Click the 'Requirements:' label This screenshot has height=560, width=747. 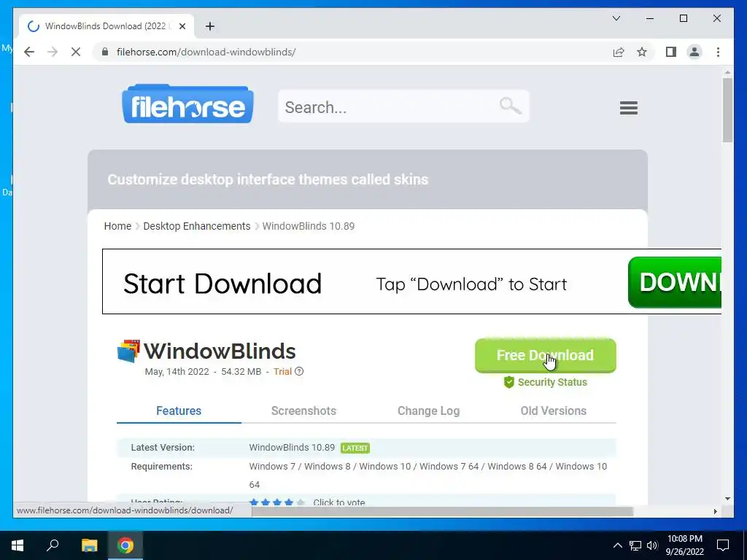pyautogui.click(x=161, y=467)
